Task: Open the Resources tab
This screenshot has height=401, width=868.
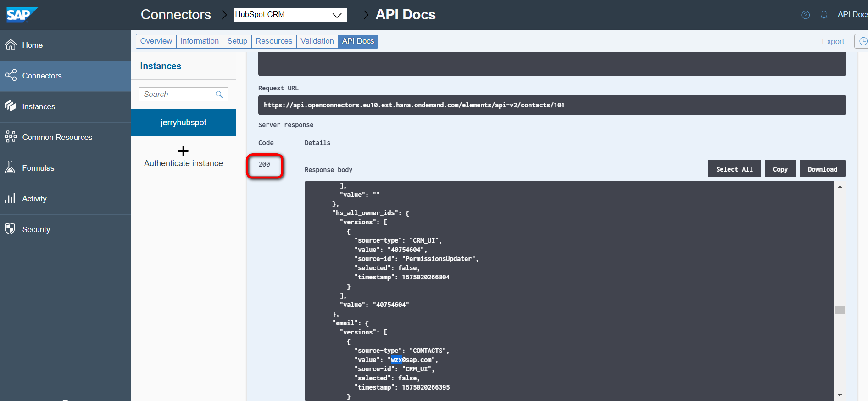Action: (274, 41)
